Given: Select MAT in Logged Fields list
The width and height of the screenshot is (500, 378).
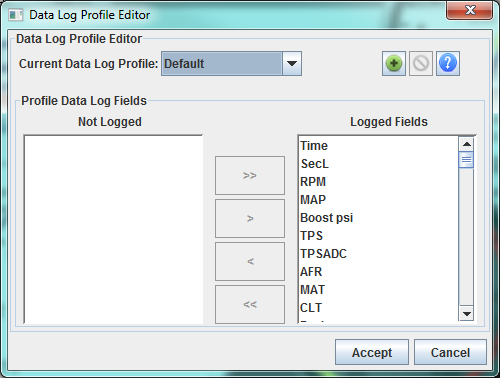Looking at the screenshot, I should pyautogui.click(x=379, y=290).
